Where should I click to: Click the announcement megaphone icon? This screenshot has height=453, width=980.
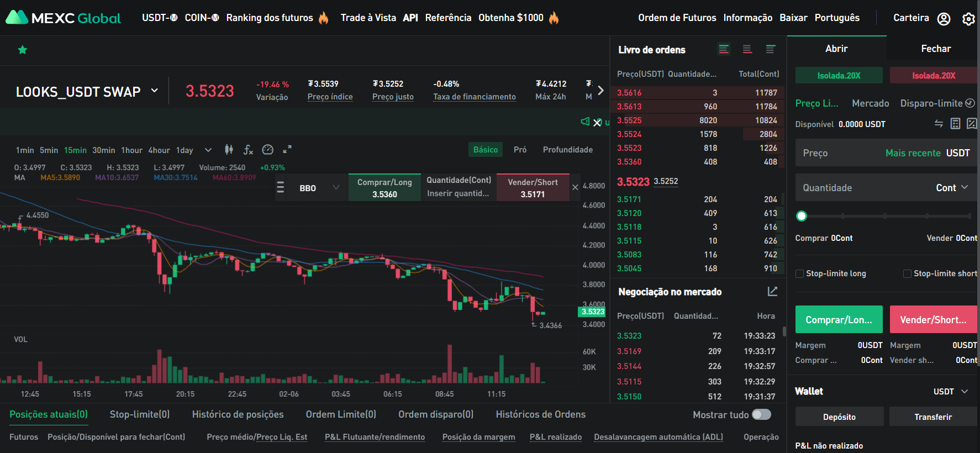click(x=585, y=122)
